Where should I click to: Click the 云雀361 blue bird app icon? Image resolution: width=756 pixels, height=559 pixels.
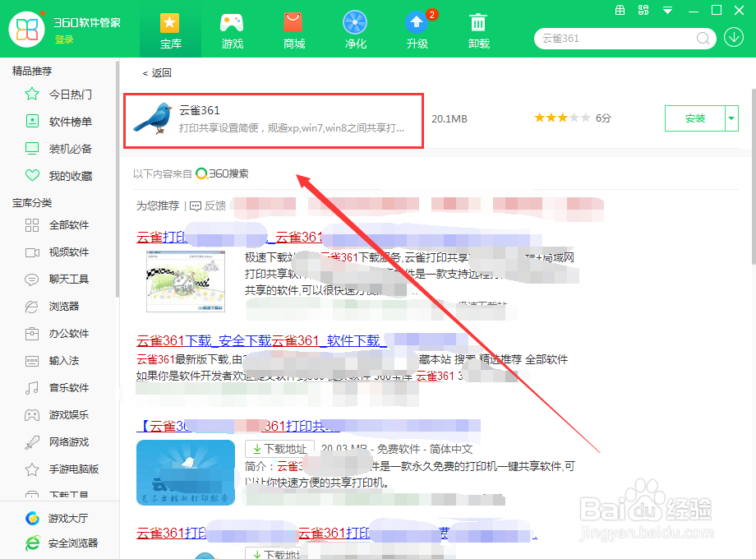pyautogui.click(x=154, y=118)
